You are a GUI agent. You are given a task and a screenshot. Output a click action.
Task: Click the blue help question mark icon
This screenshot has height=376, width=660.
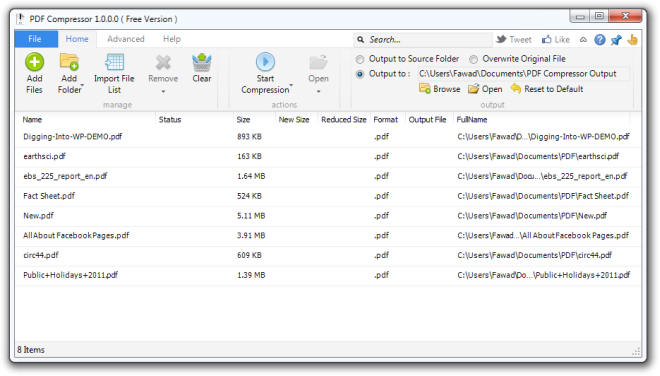pos(600,40)
